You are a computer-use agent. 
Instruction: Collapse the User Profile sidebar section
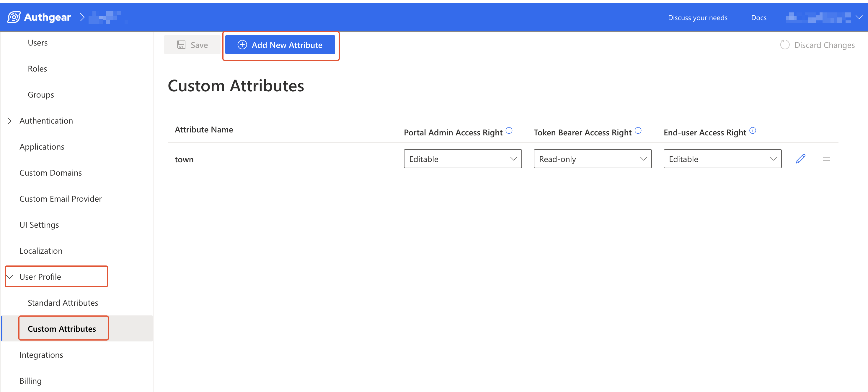click(x=9, y=277)
